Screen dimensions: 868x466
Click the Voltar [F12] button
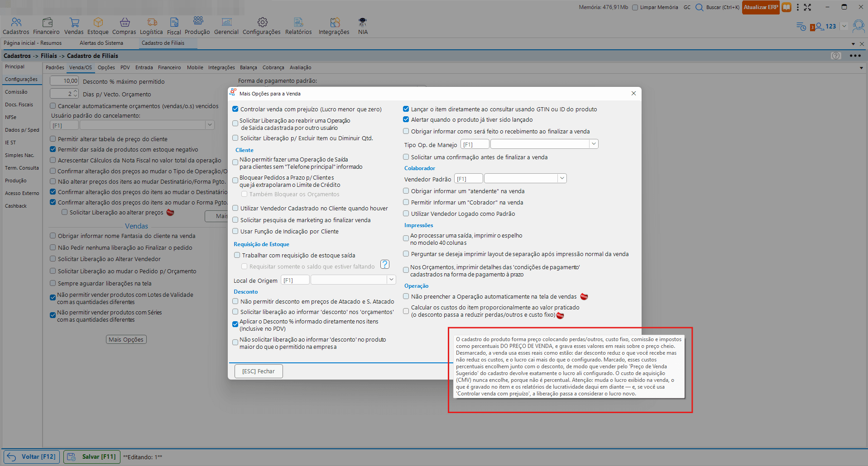click(32, 457)
